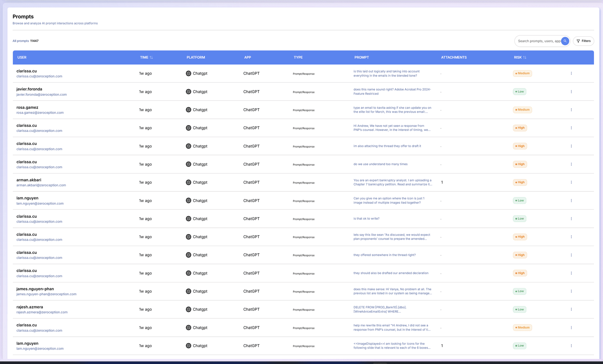This screenshot has width=603, height=364.
Task: Click ChatGPT logo icon in rajesh.azmera row
Action: click(x=188, y=309)
